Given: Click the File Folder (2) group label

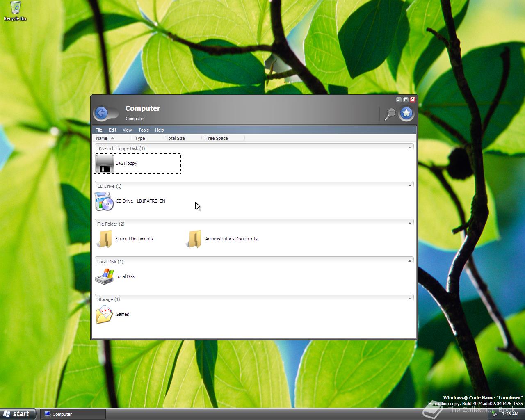Looking at the screenshot, I should [x=111, y=224].
